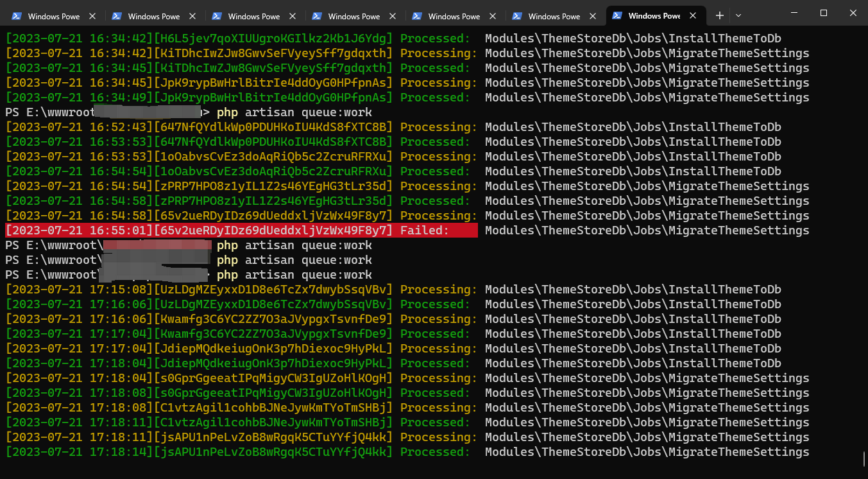Click the PowerShell icon on the first tab
The width and height of the screenshot is (868, 479).
pos(17,16)
